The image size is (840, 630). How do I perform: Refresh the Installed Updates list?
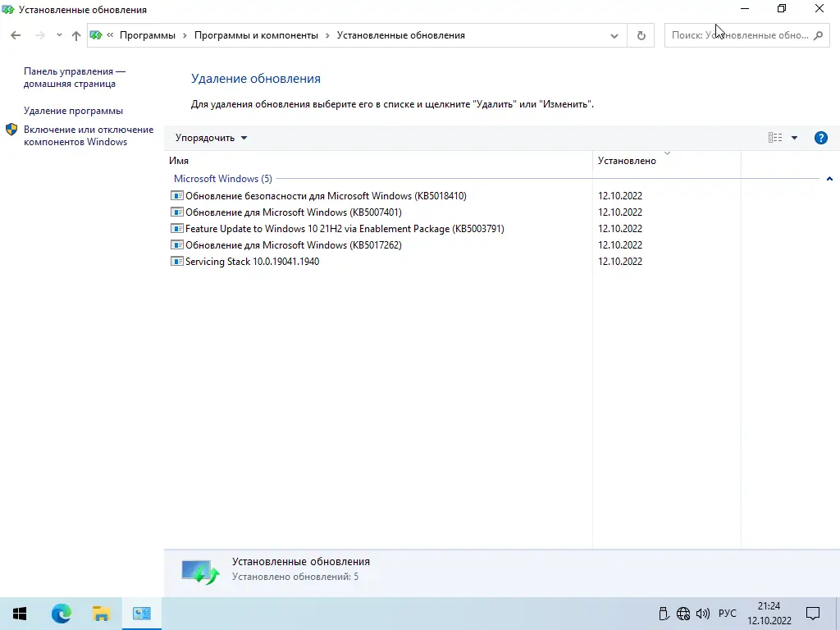click(x=641, y=35)
